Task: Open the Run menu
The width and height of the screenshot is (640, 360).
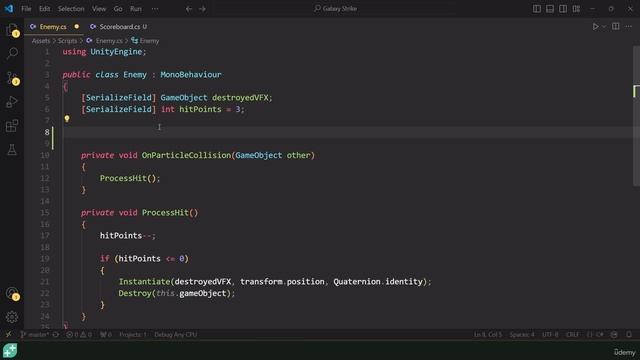Action: click(x=136, y=9)
